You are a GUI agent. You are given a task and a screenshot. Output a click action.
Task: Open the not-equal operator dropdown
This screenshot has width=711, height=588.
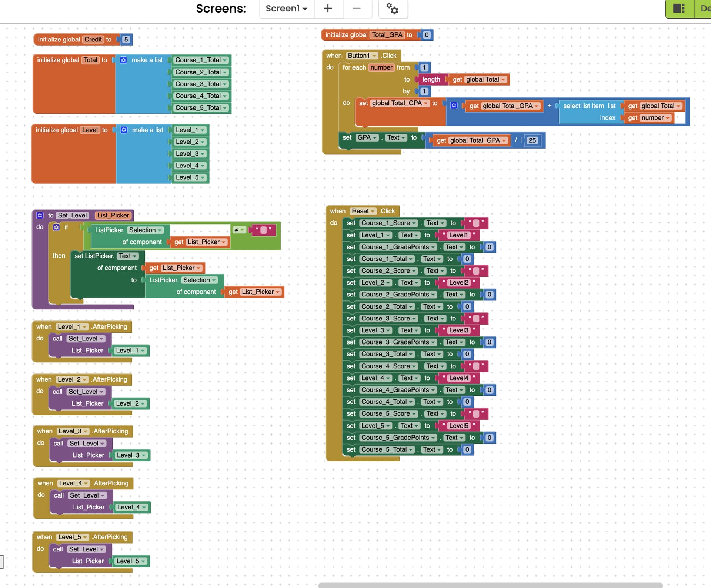click(239, 230)
